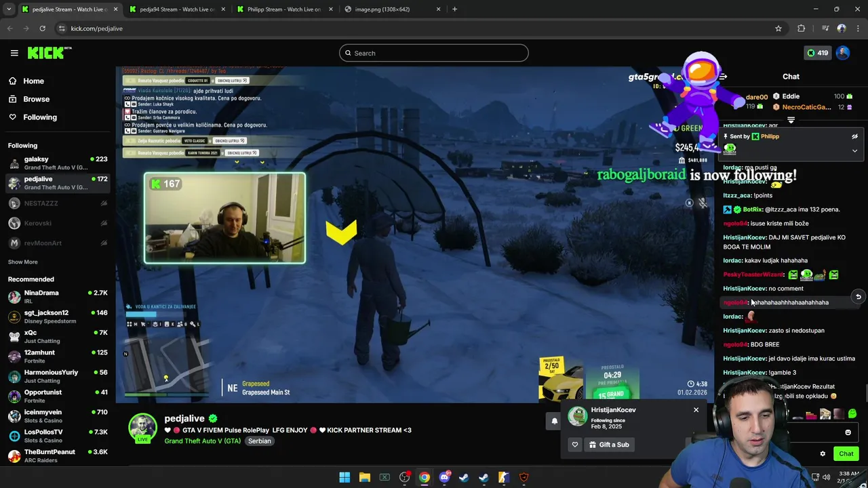The height and width of the screenshot is (488, 868).
Task: Expand the pinned message chevron
Action: click(x=854, y=150)
